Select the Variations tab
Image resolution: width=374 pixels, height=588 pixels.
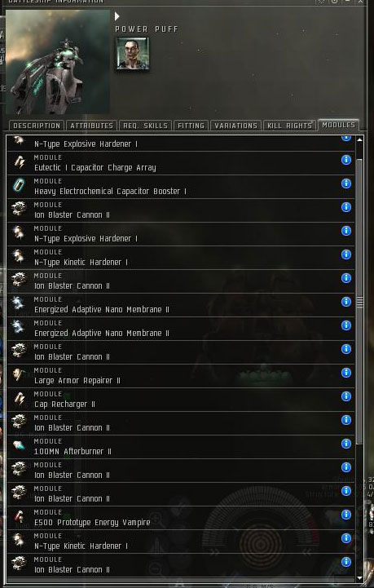(235, 126)
